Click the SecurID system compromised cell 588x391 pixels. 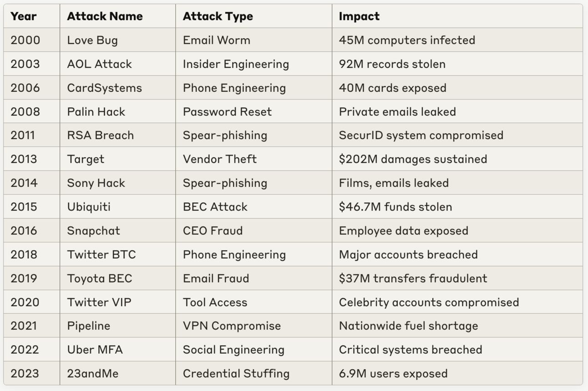click(x=457, y=135)
